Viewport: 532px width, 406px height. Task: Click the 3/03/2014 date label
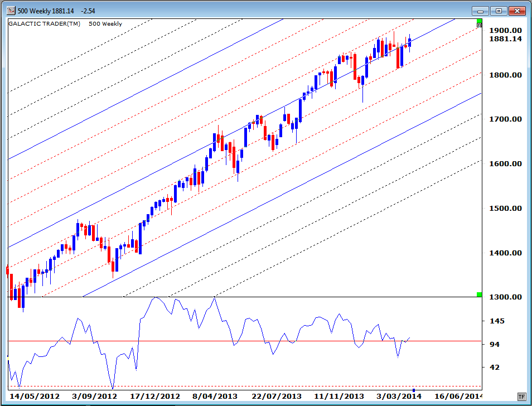point(399,396)
